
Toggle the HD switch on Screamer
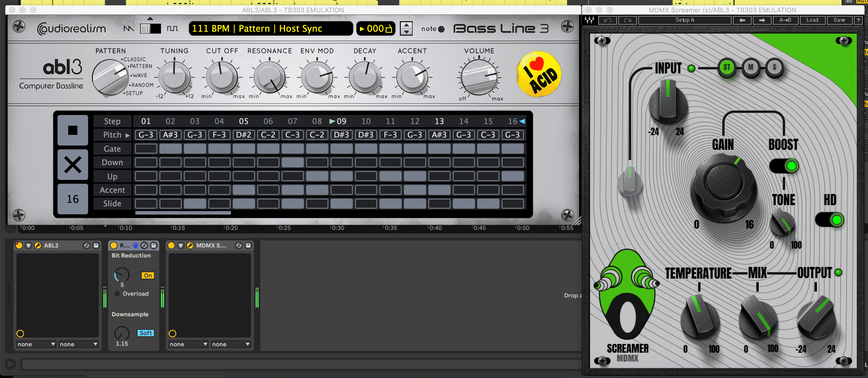pyautogui.click(x=830, y=220)
